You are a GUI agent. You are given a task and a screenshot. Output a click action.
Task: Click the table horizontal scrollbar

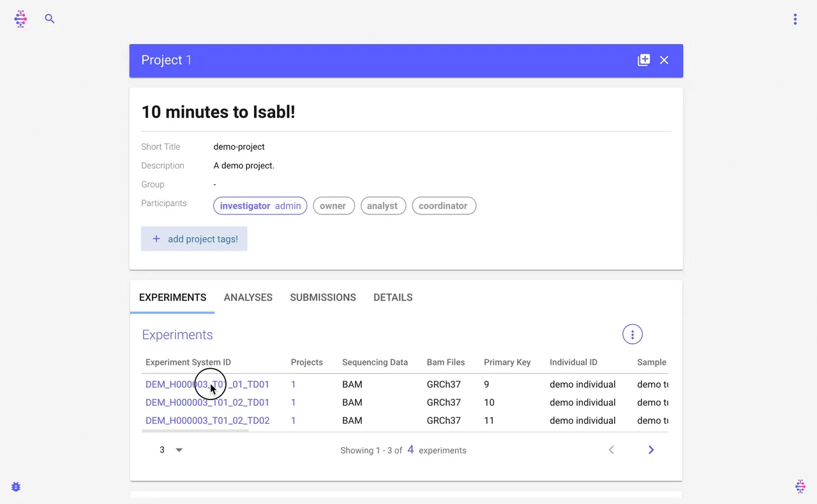(195, 431)
